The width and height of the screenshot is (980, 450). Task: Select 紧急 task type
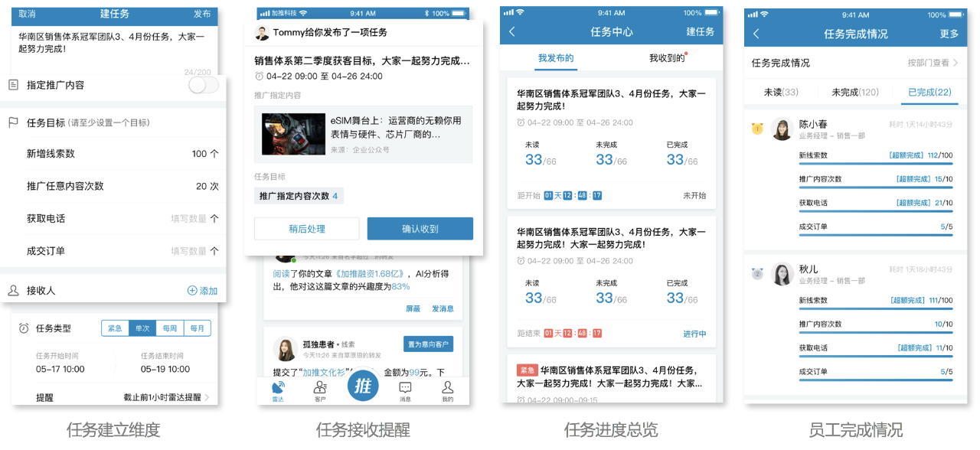click(x=115, y=328)
